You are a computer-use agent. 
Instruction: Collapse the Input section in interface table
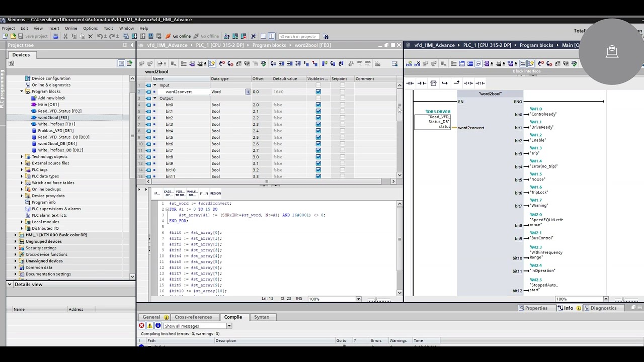tap(154, 85)
